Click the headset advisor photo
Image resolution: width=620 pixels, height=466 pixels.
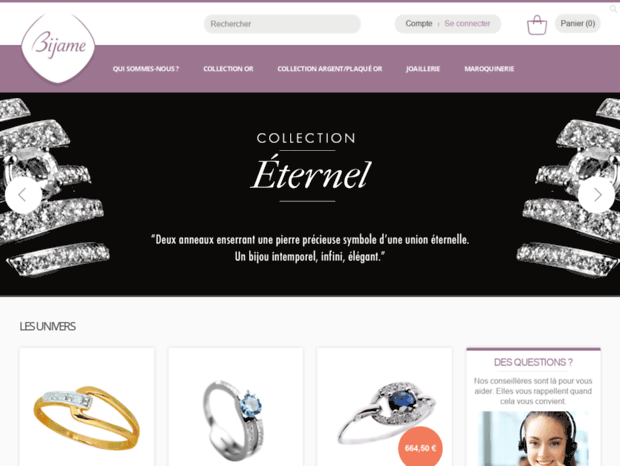pos(533,439)
